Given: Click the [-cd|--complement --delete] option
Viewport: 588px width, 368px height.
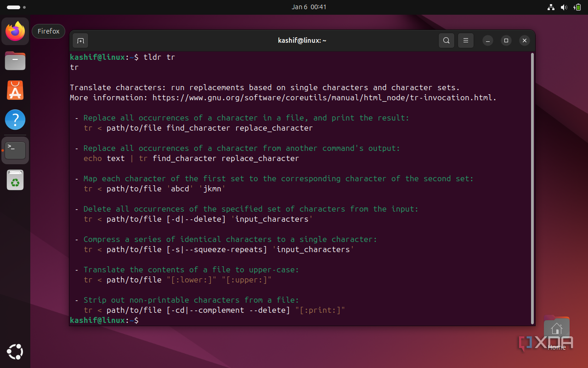Looking at the screenshot, I should [x=228, y=310].
